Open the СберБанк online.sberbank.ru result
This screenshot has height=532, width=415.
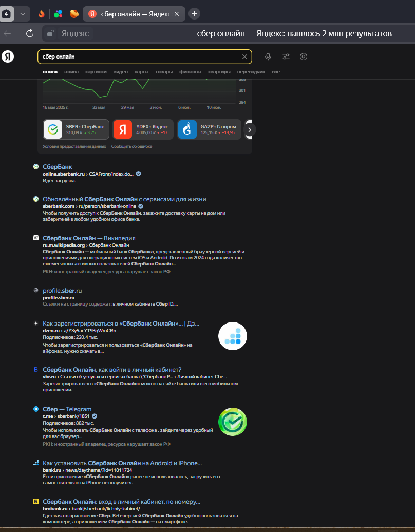click(x=58, y=166)
